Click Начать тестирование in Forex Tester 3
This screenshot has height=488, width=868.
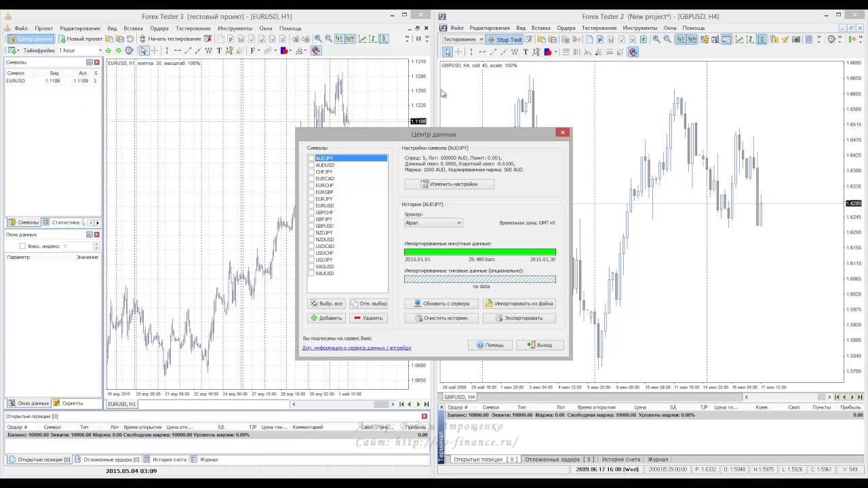170,39
